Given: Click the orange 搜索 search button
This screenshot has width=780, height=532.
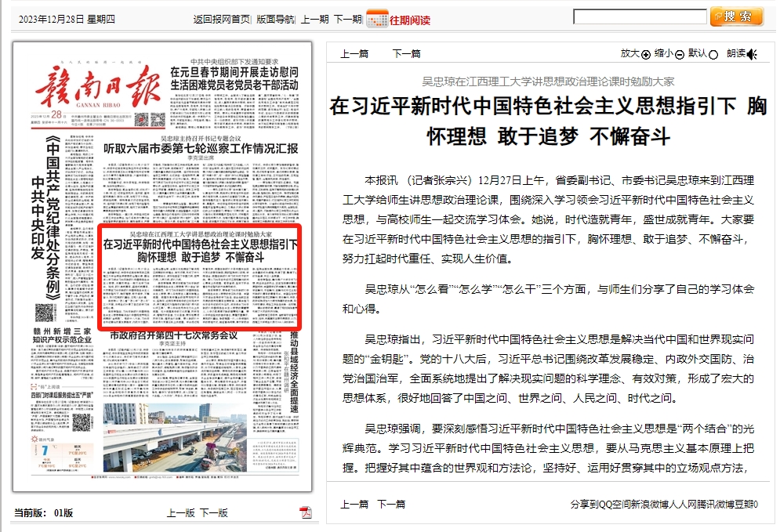Looking at the screenshot, I should [736, 16].
